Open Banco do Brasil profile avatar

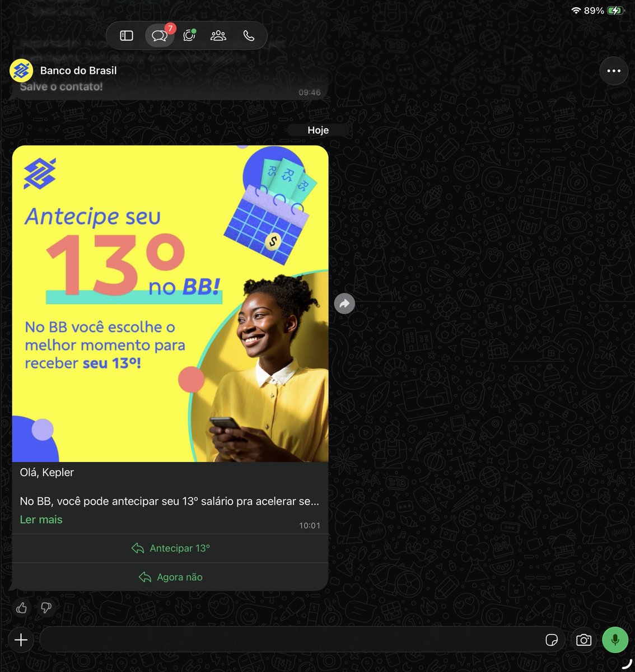pos(21,71)
